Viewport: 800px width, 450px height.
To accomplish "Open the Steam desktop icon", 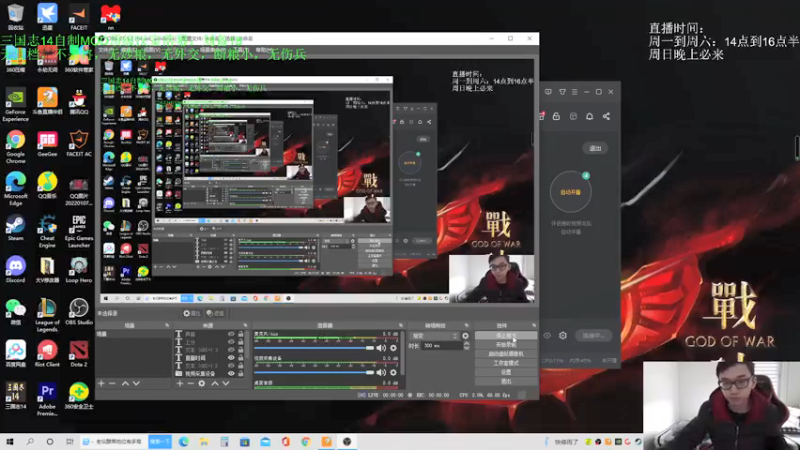I will [15, 228].
